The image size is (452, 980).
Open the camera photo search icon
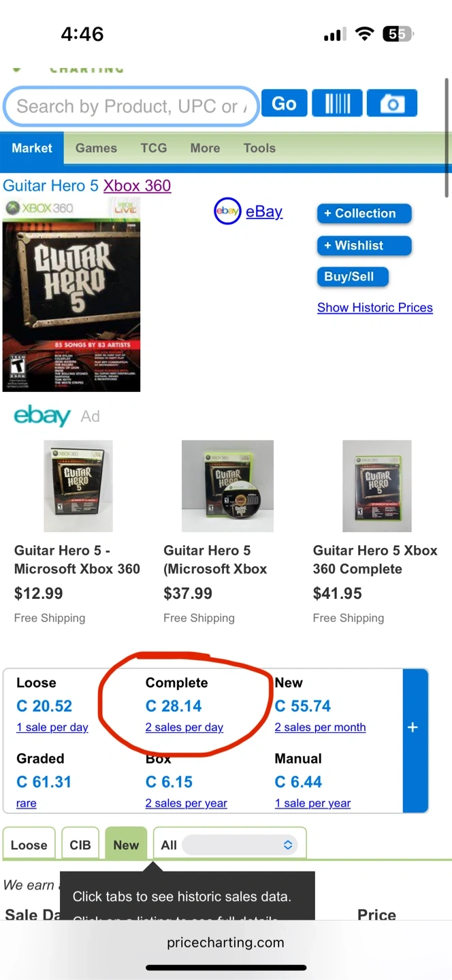[x=391, y=103]
